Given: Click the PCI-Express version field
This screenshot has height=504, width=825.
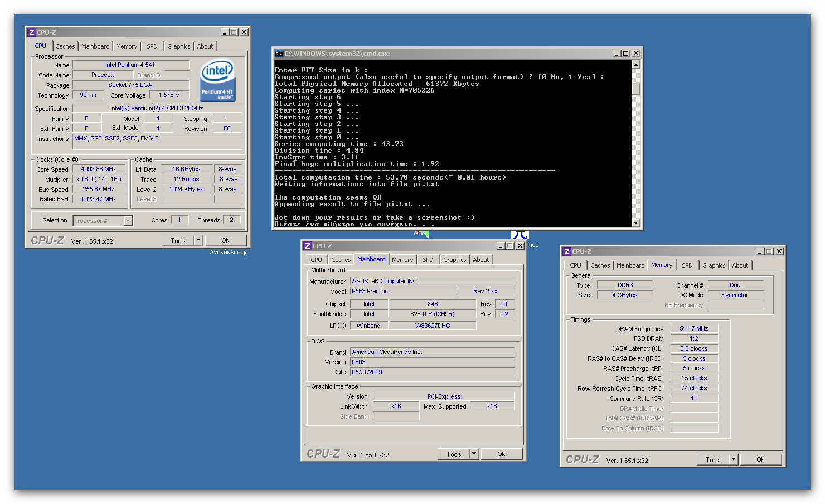Looking at the screenshot, I should click(444, 396).
